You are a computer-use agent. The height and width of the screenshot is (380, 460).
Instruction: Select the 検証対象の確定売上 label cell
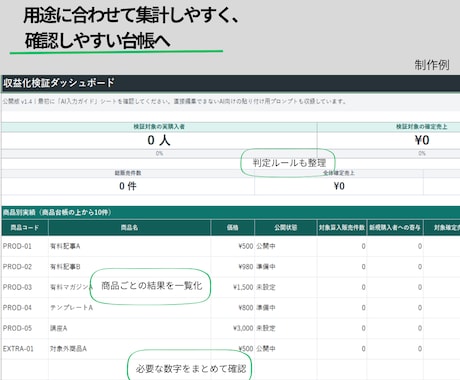click(x=422, y=127)
